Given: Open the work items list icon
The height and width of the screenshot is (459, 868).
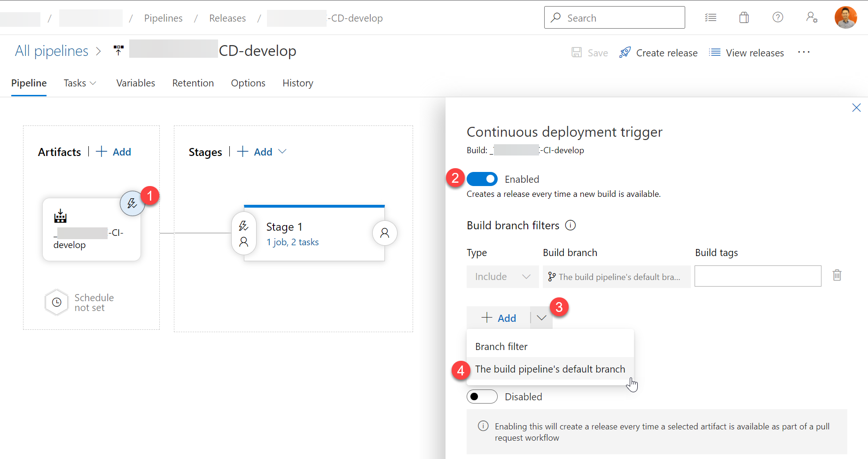Looking at the screenshot, I should pyautogui.click(x=711, y=18).
